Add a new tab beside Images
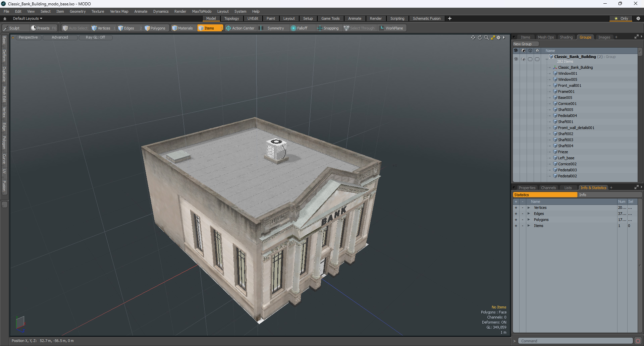This screenshot has height=346, width=644. coord(616,37)
